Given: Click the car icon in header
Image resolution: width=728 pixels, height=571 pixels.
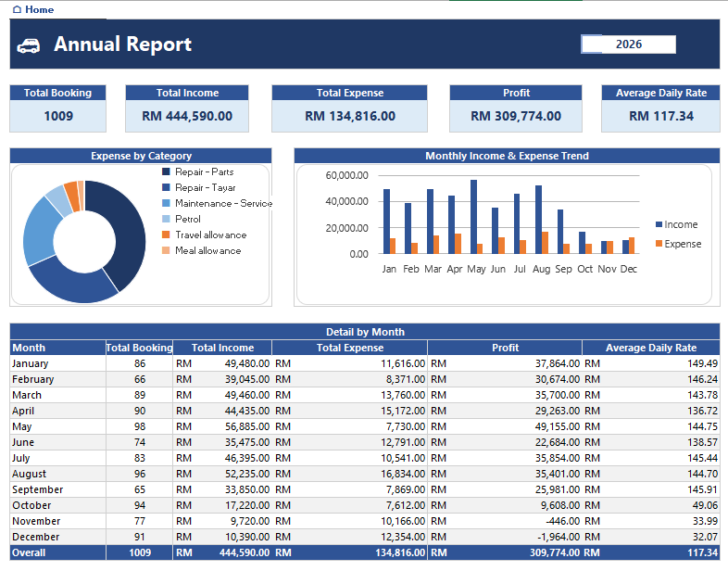Looking at the screenshot, I should [x=29, y=45].
